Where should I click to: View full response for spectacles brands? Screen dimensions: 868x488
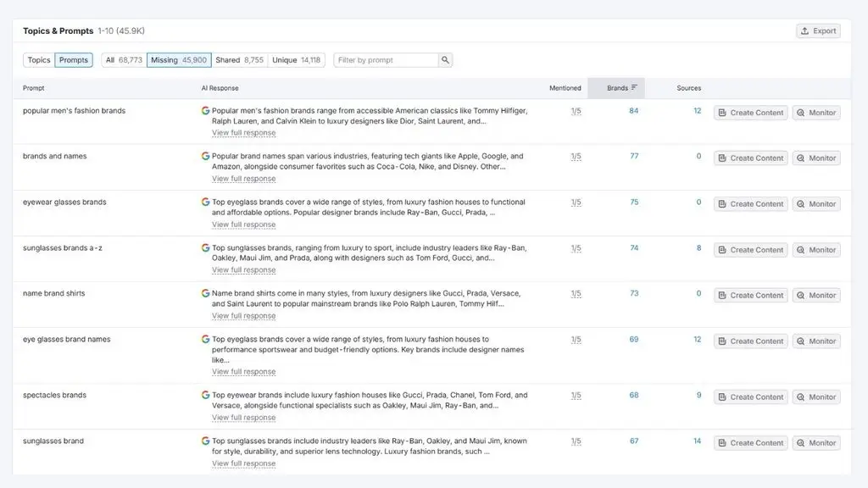243,418
